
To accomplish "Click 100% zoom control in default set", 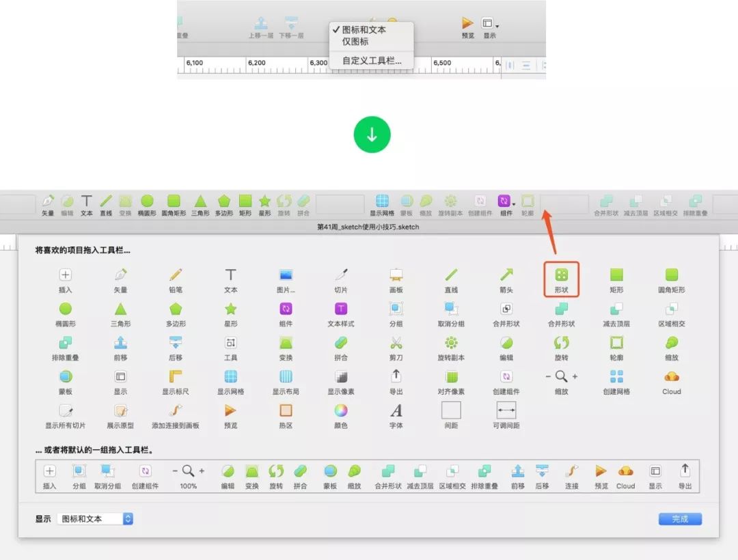I will coord(189,477).
